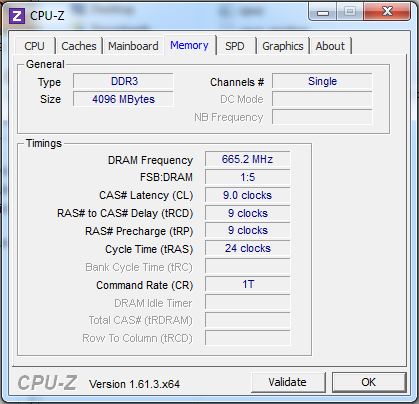Open the Caches tab
This screenshot has height=404, width=419.
pos(79,46)
